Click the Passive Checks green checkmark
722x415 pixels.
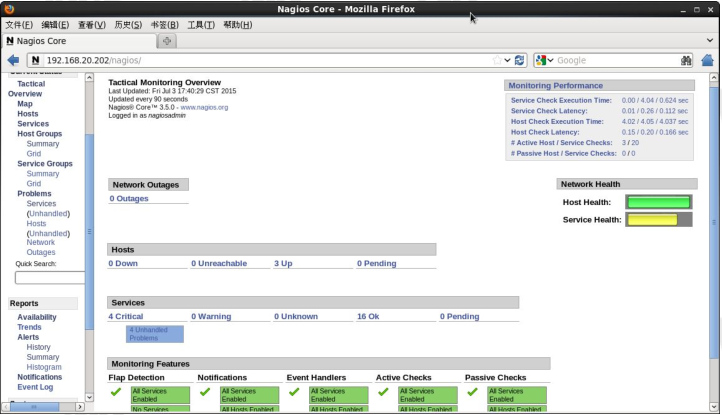tap(472, 392)
